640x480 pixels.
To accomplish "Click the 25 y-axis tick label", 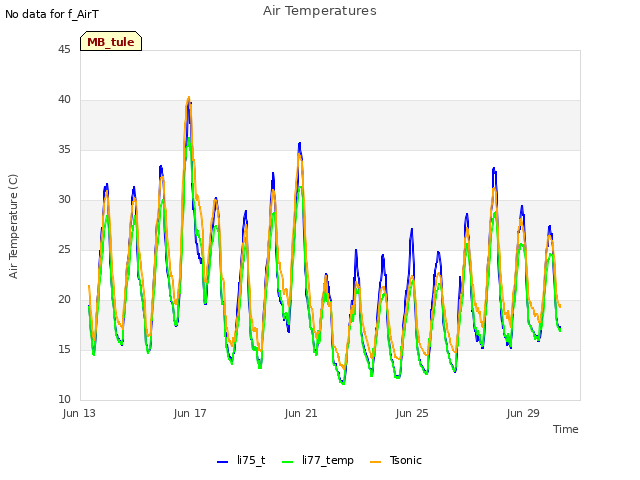I will (x=64, y=249).
